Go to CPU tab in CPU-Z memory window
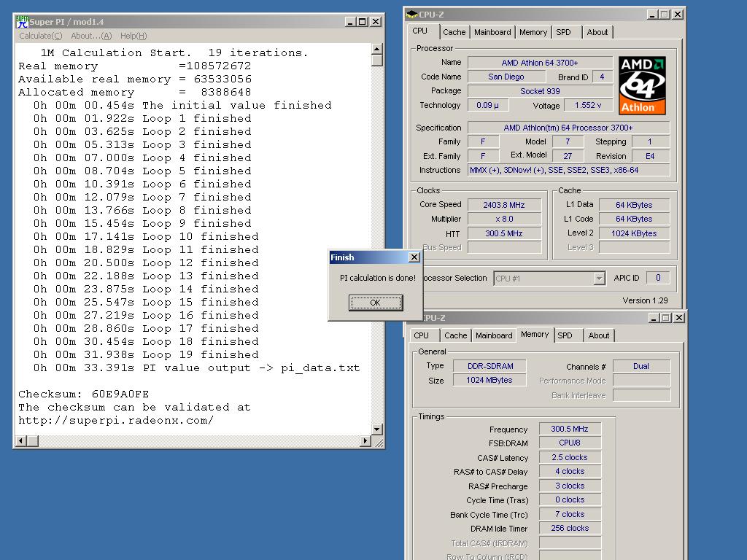The height and width of the screenshot is (560, 747). point(422,335)
